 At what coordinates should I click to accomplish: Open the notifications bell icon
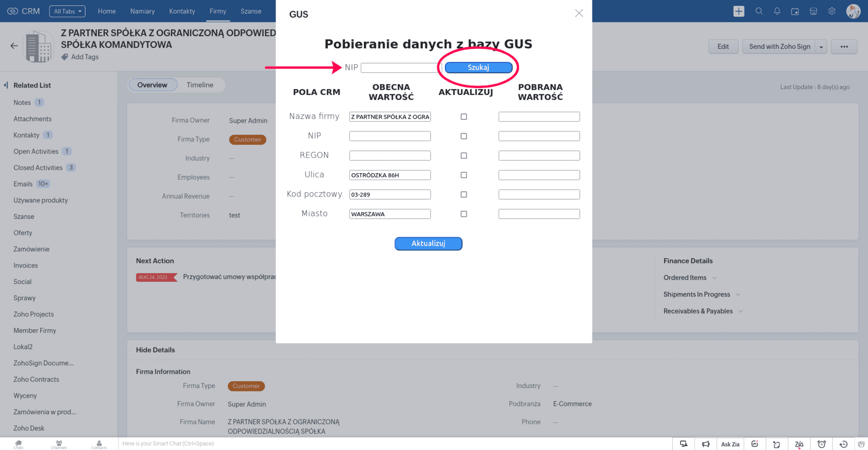[777, 11]
